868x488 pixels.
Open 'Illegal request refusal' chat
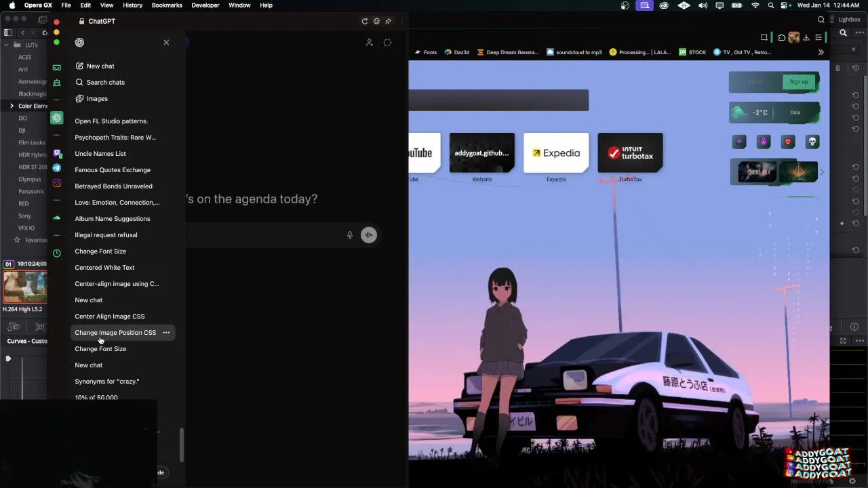coord(106,235)
